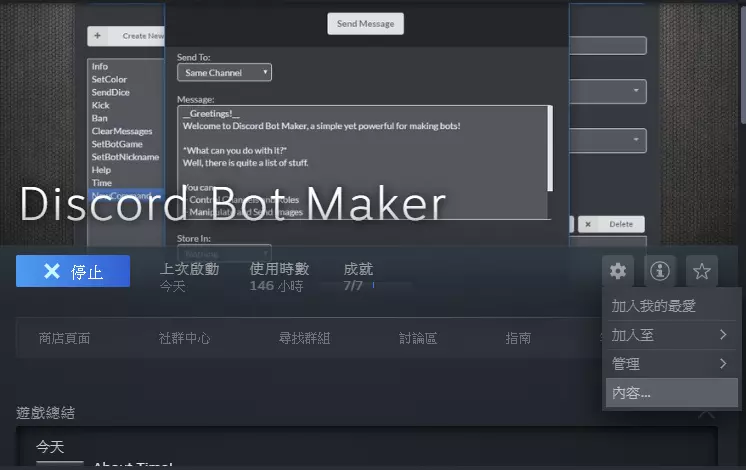Go to 商店頁面 link
Image resolution: width=746 pixels, height=470 pixels.
point(64,338)
